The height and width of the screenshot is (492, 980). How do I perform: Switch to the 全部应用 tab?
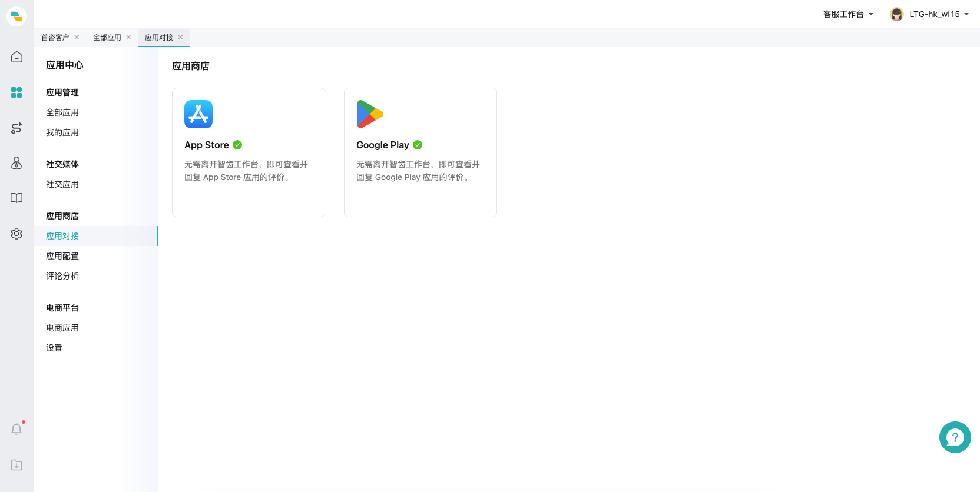[107, 37]
